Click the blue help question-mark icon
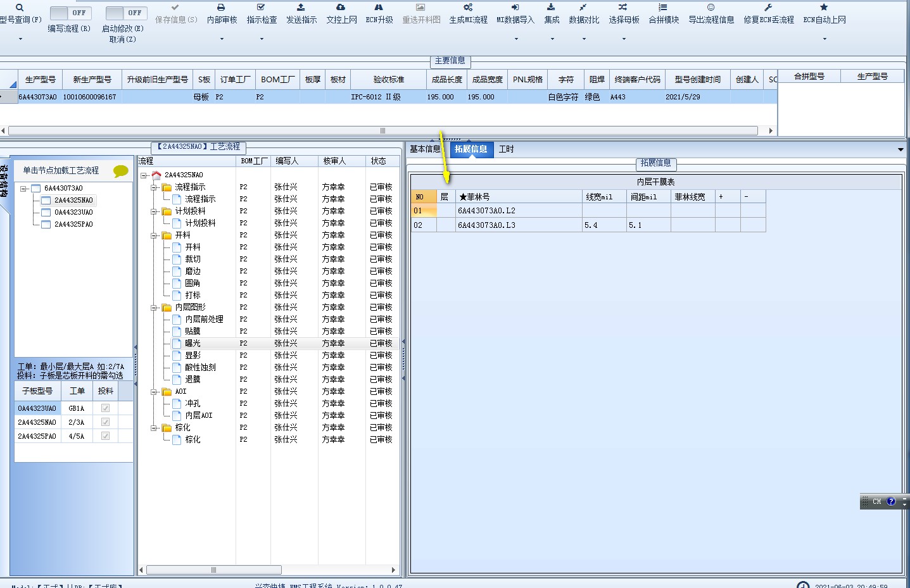This screenshot has width=910, height=588. coord(891,501)
